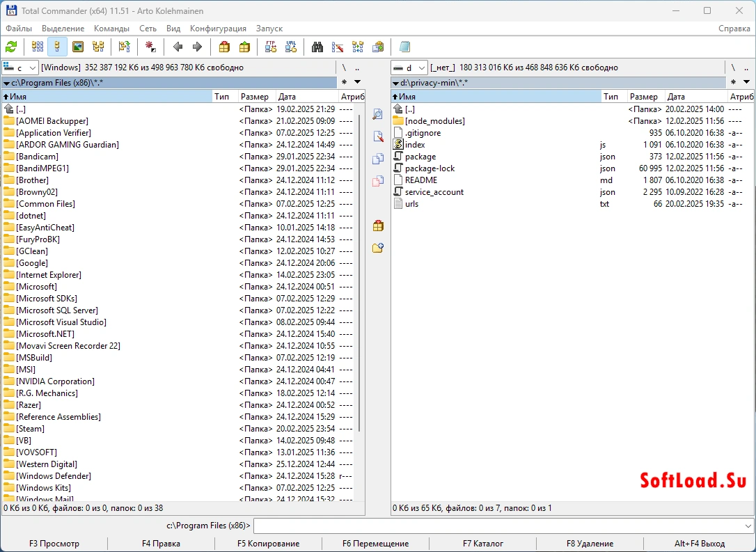Click the F8 Удаление button
This screenshot has height=552, width=756.
pos(590,544)
